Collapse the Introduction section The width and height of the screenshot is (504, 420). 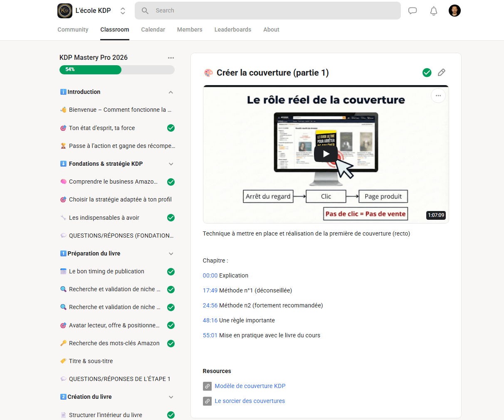tap(171, 92)
